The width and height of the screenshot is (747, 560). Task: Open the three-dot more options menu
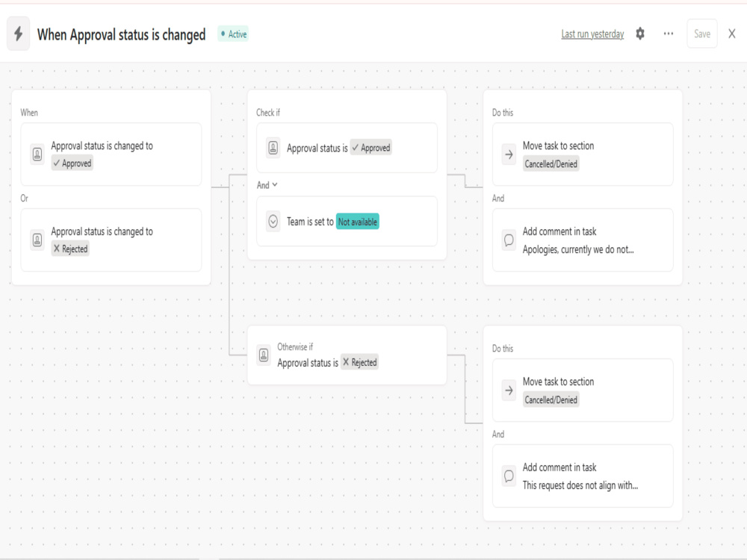[x=668, y=34]
